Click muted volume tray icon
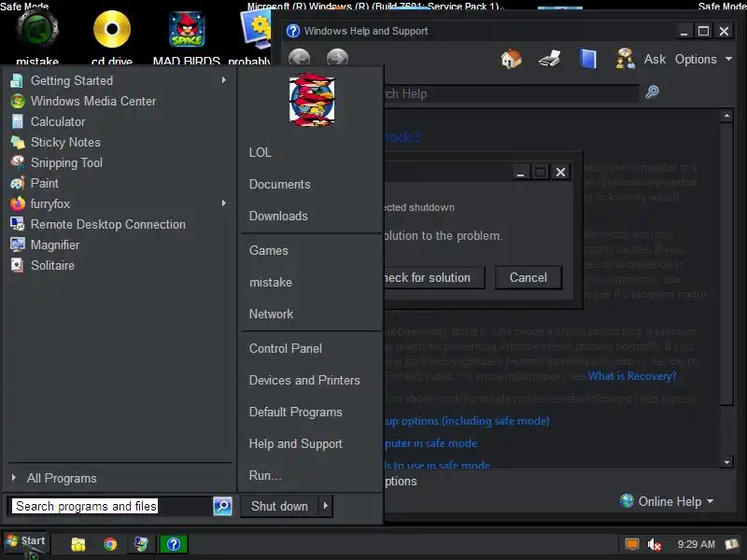The height and width of the screenshot is (560, 747). [655, 544]
